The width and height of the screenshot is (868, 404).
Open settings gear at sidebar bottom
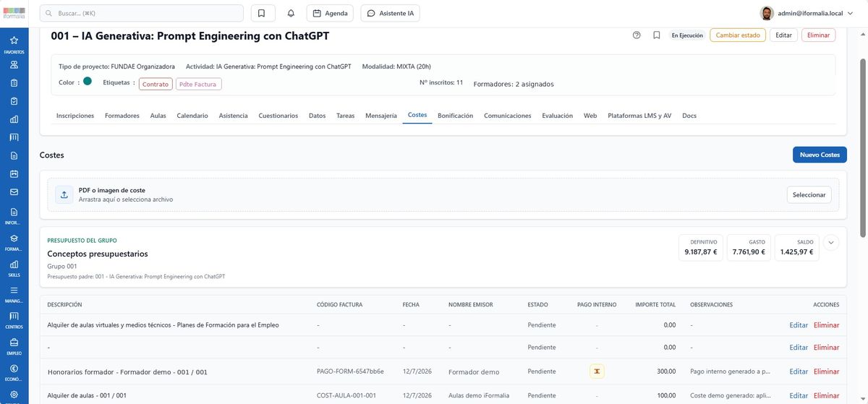point(14,395)
